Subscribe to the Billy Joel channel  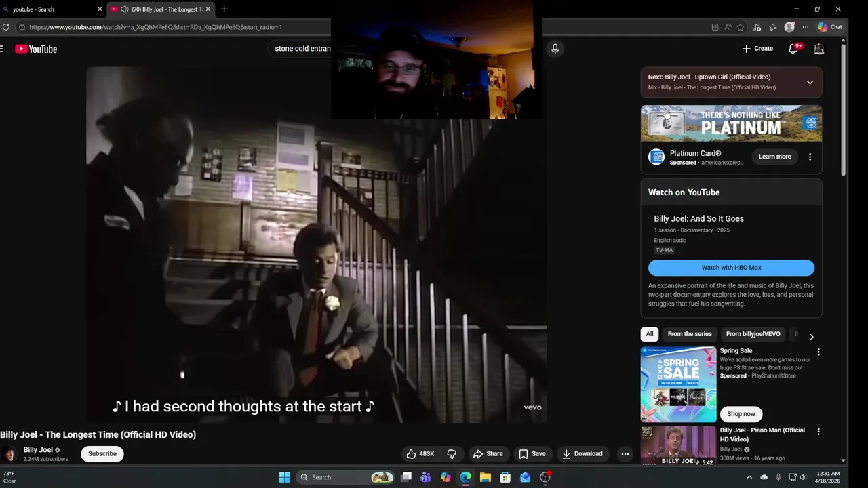(102, 454)
